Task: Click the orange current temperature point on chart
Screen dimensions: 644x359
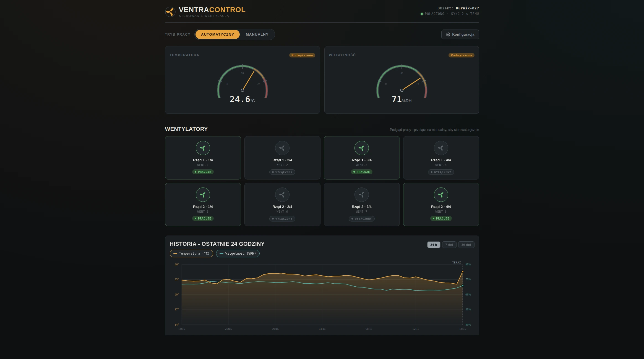Action: tap(462, 272)
